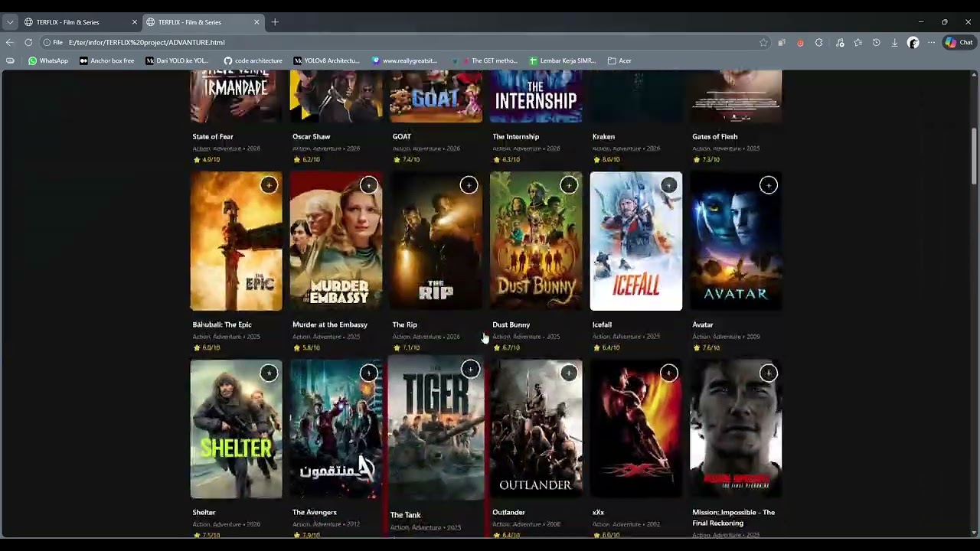Click the red extension icon in toolbar
This screenshot has height=551, width=980.
800,43
